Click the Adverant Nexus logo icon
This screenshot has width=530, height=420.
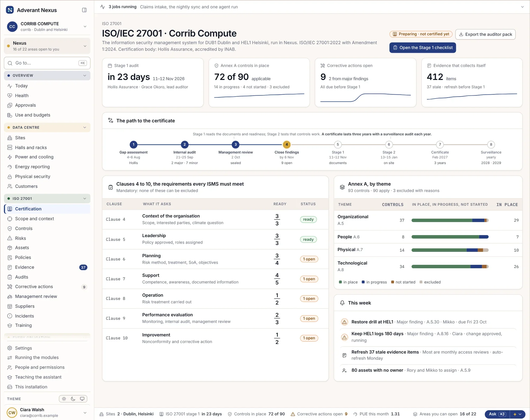click(x=10, y=10)
